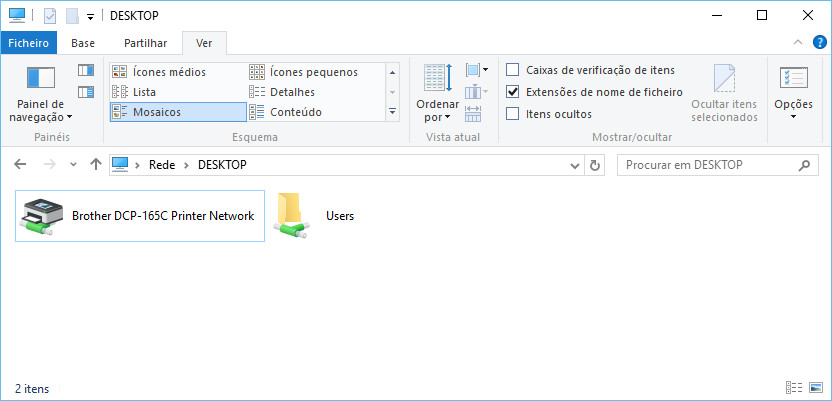Viewport: 832px width, 401px height.
Task: Enable Caixas de verificação de itens checkbox
Action: [x=512, y=70]
